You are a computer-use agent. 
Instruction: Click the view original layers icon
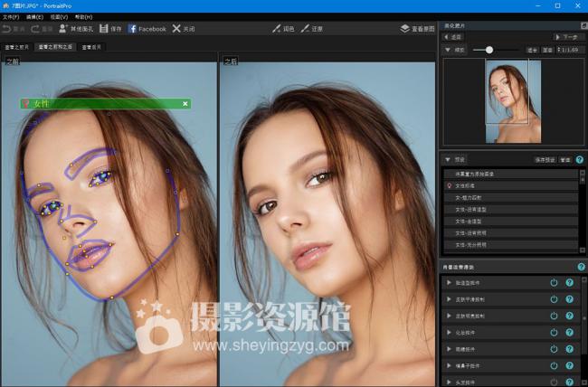404,29
